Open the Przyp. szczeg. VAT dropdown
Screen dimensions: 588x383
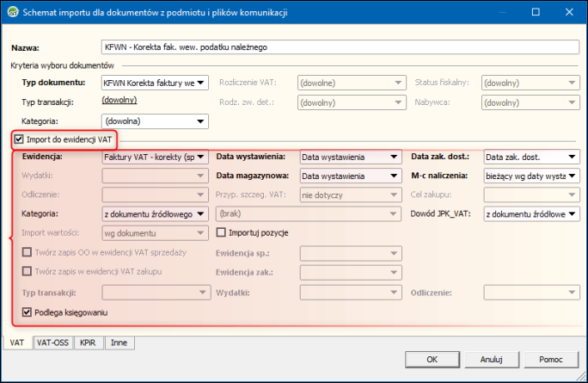351,195
